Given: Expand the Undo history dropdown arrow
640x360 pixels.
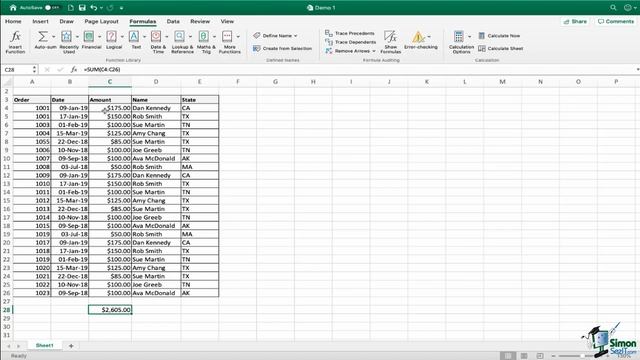Looking at the screenshot, I should coord(101,8).
